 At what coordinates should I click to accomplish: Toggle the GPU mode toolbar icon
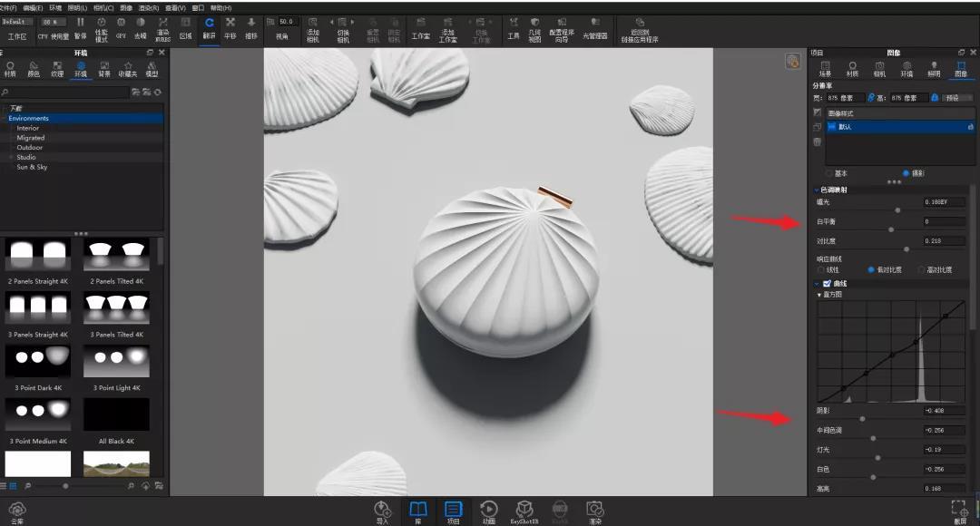point(121,28)
